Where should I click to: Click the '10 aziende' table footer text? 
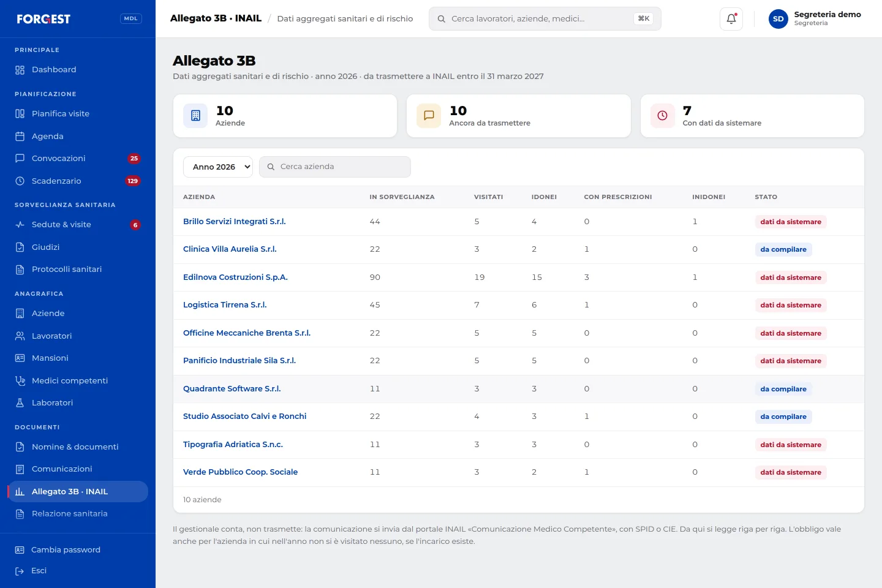click(x=202, y=500)
